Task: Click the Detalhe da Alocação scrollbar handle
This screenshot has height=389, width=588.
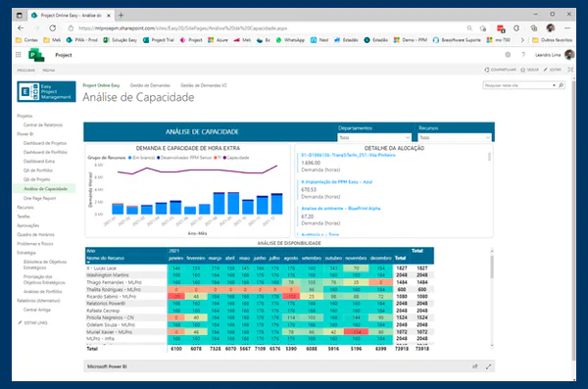Action: tap(489, 157)
